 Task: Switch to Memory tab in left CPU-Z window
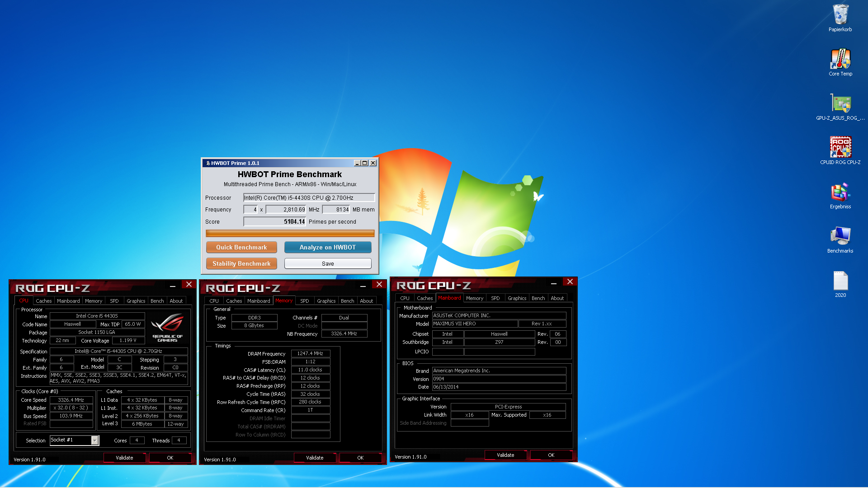94,301
